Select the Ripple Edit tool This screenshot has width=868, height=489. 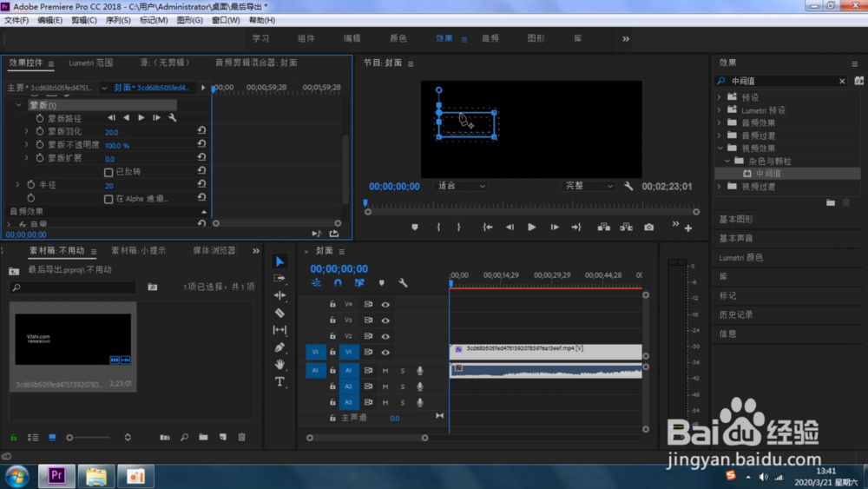279,295
